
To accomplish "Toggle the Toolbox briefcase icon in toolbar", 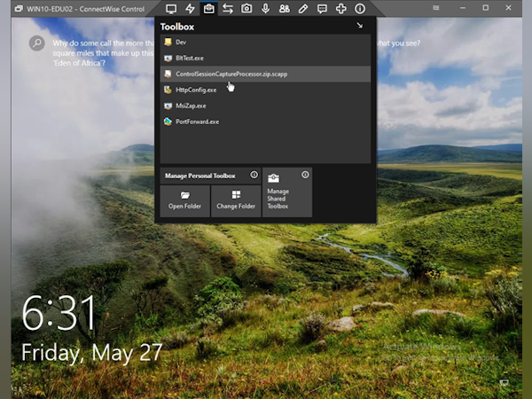I will pyautogui.click(x=208, y=9).
